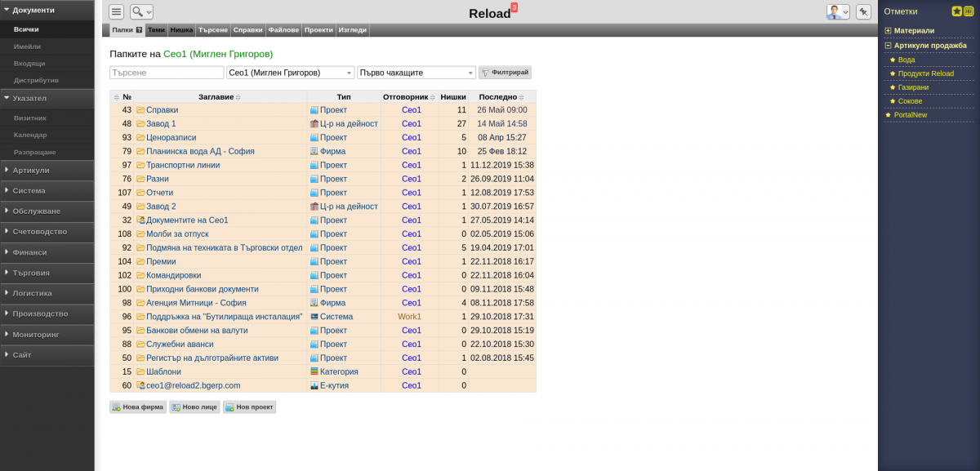Open the Ceo1 (Миглен Григоров) user dropdown
980x471 pixels.
pos(290,73)
